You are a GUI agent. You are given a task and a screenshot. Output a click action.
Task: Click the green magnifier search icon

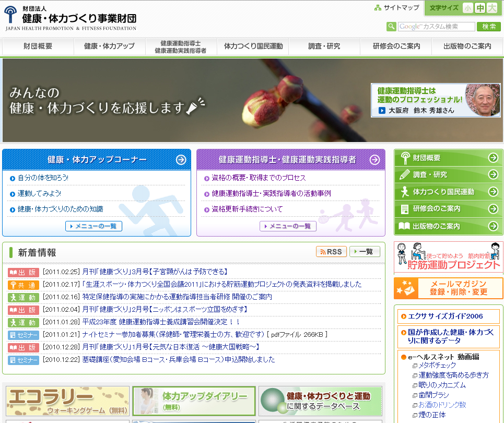tap(391, 26)
